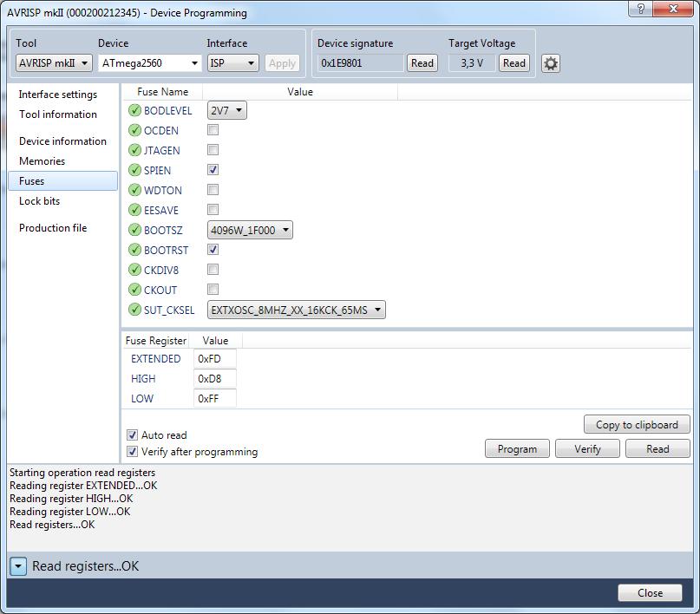
Task: Switch to the Memories page
Action: (x=42, y=161)
